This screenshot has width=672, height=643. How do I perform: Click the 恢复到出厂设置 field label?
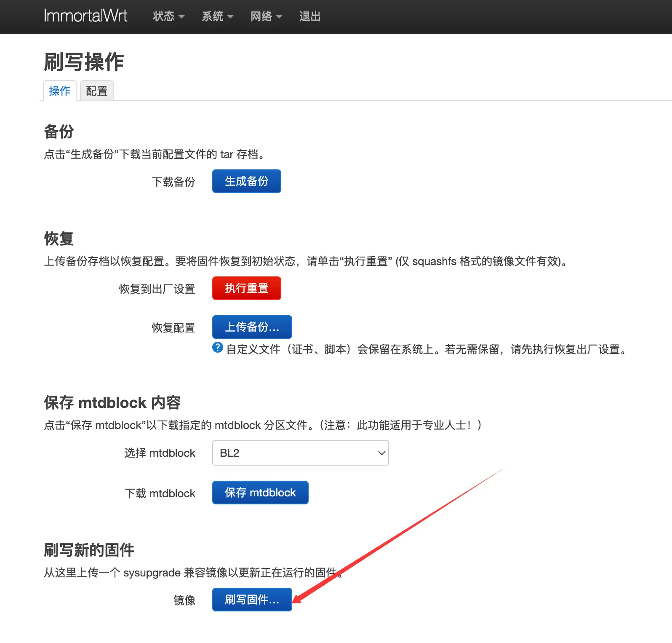(x=157, y=289)
